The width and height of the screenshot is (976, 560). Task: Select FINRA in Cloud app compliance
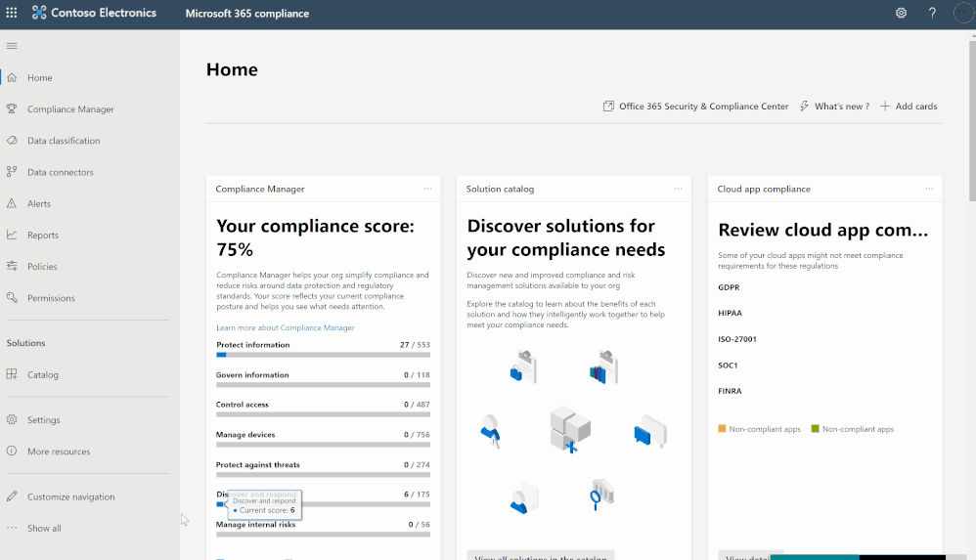(730, 391)
